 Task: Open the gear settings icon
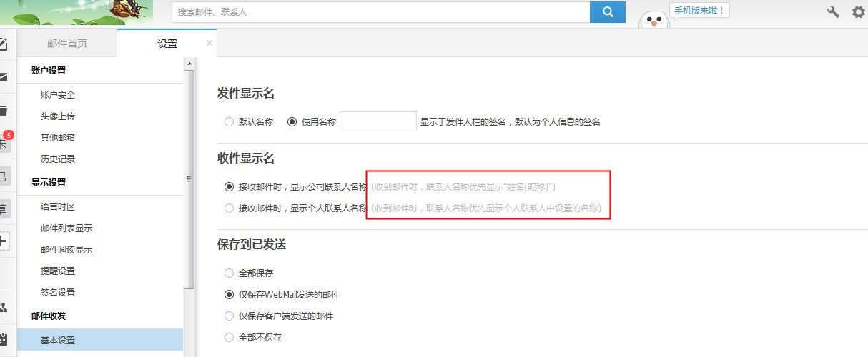coord(858,12)
